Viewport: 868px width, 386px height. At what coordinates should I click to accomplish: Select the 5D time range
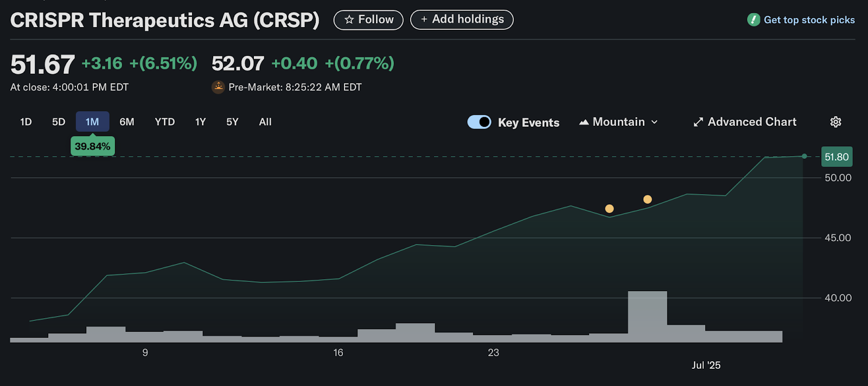click(59, 122)
